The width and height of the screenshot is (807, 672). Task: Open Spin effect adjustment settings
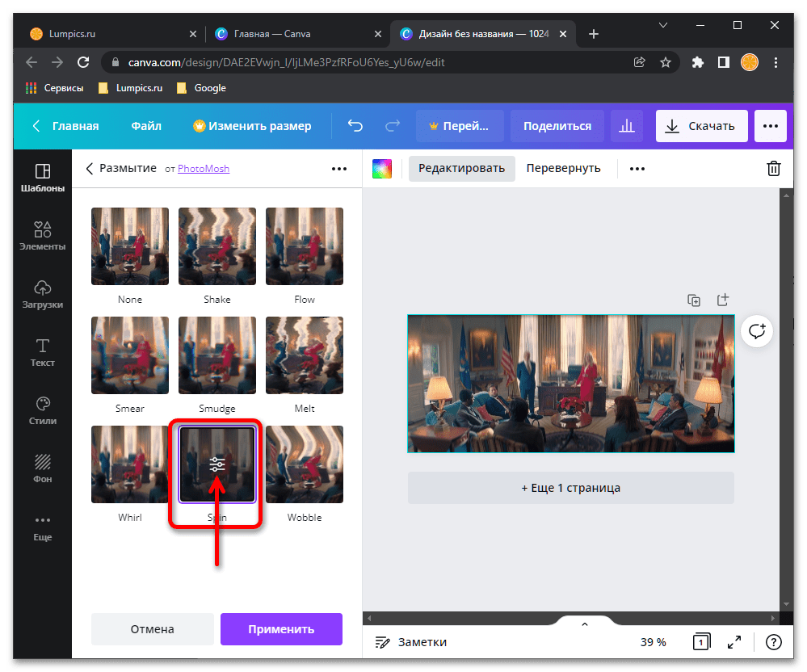pyautogui.click(x=217, y=464)
